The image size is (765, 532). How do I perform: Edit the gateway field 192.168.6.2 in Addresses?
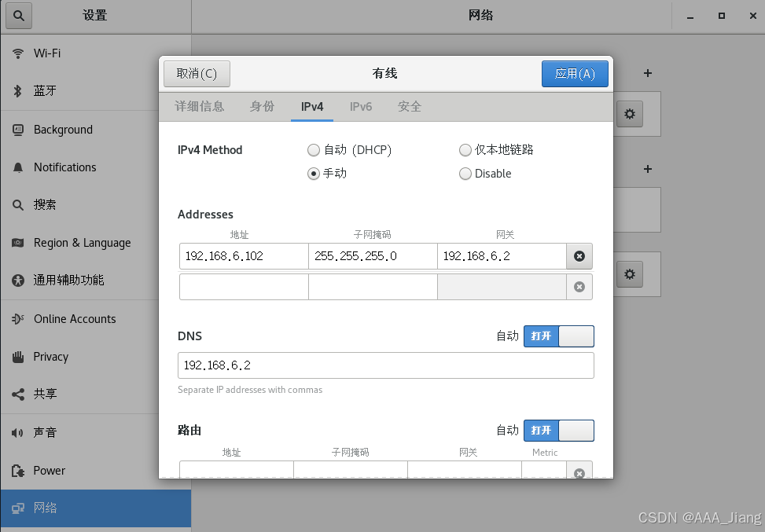[502, 256]
